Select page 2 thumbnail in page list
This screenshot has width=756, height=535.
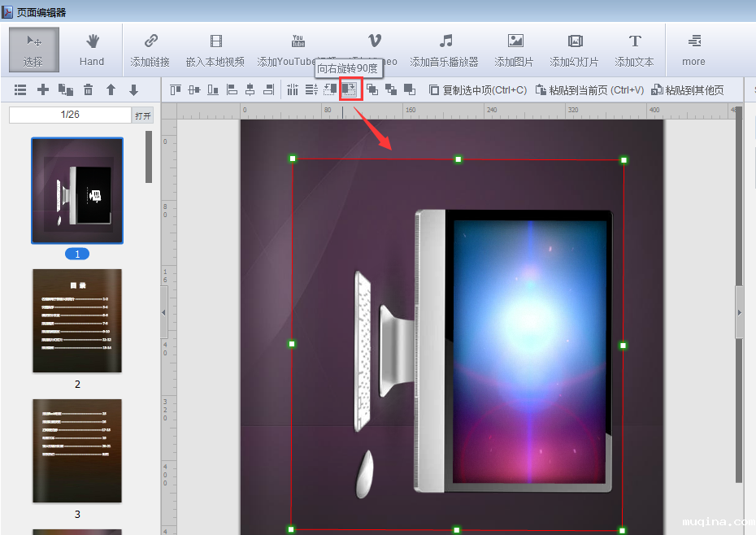[77, 321]
